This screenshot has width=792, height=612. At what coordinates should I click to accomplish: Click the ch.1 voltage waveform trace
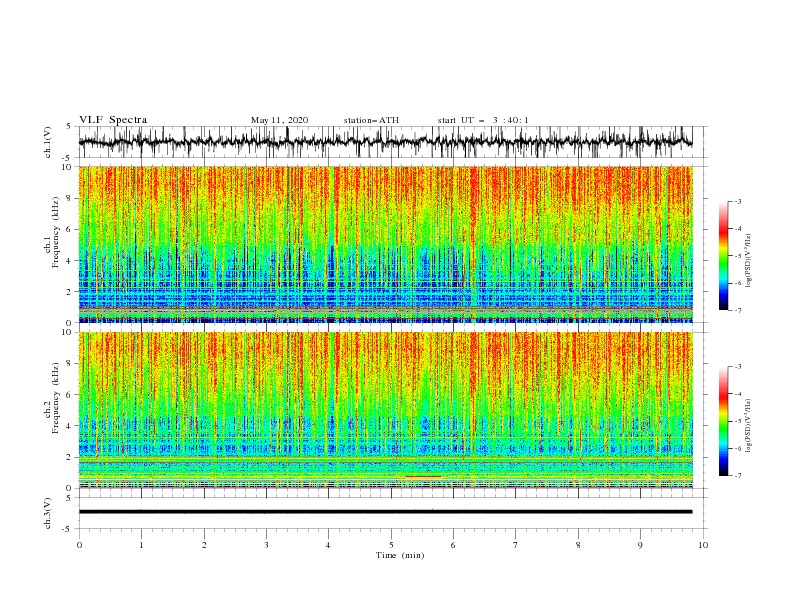tap(385, 141)
